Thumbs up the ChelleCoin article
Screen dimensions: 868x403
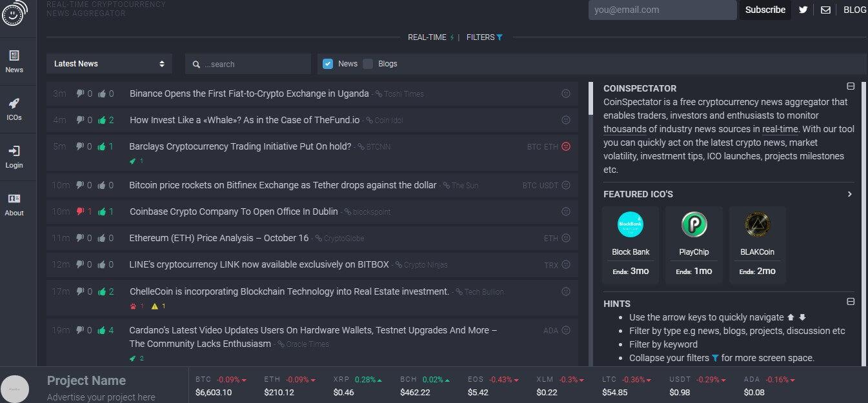(102, 291)
